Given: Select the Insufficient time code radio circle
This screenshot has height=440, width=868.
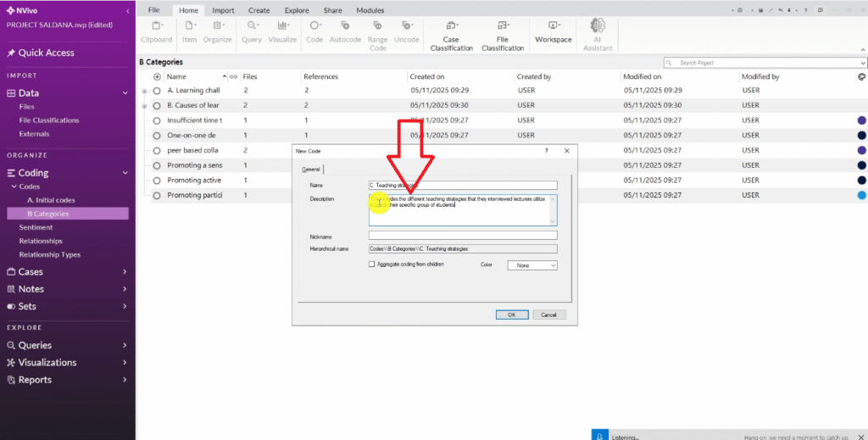Looking at the screenshot, I should 157,120.
